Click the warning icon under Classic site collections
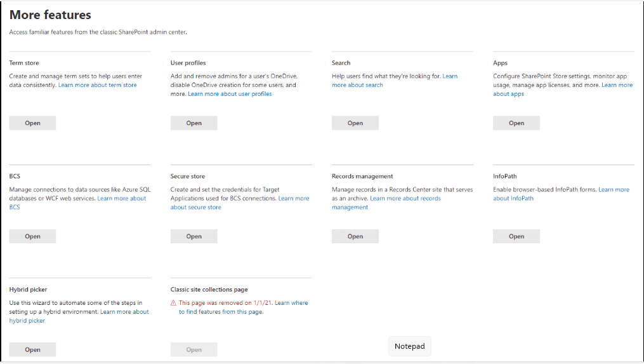 pyautogui.click(x=174, y=303)
